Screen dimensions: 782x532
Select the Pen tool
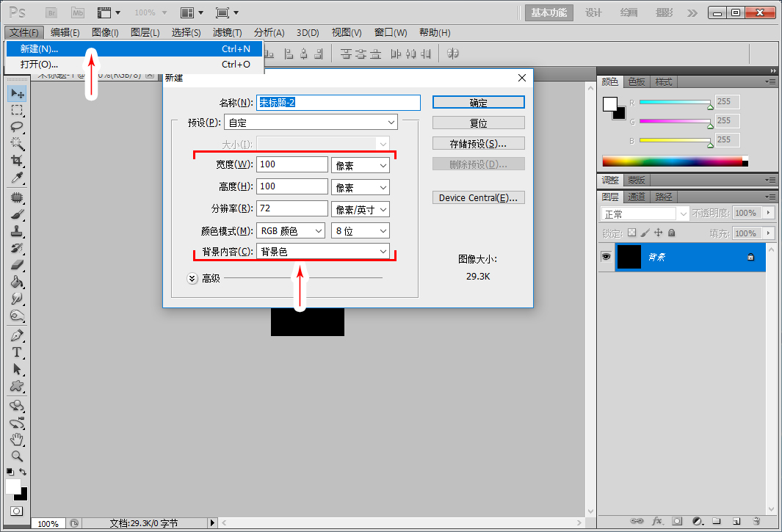(x=17, y=335)
